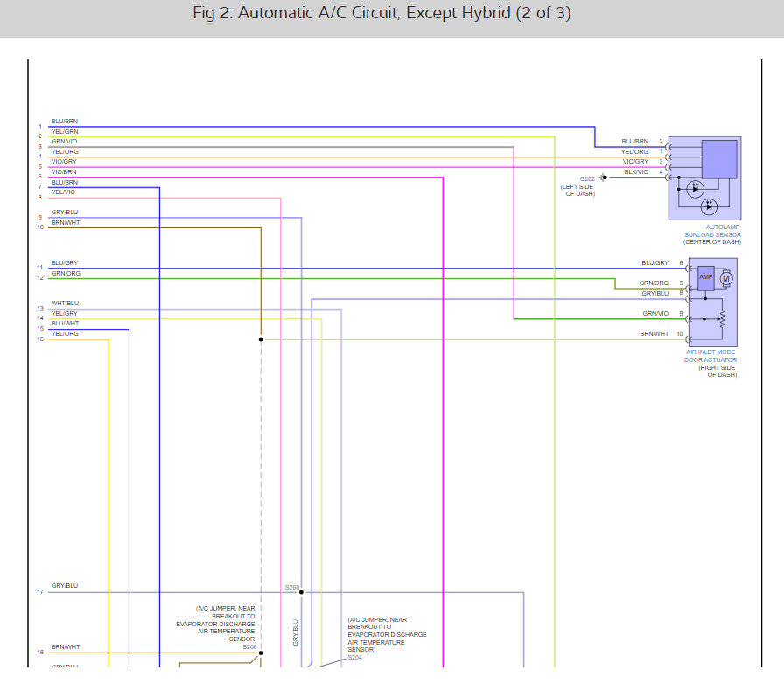784x691 pixels.
Task: Click the VIO/BRN label on wire 6
Action: point(64,172)
